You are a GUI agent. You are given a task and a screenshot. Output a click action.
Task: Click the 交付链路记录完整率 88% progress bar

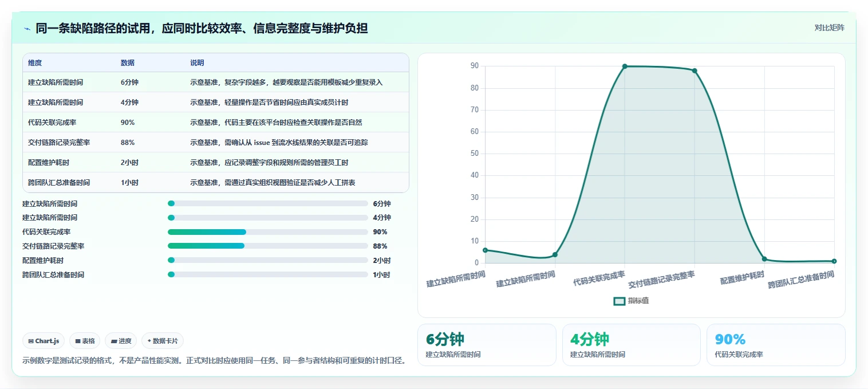tap(267, 246)
